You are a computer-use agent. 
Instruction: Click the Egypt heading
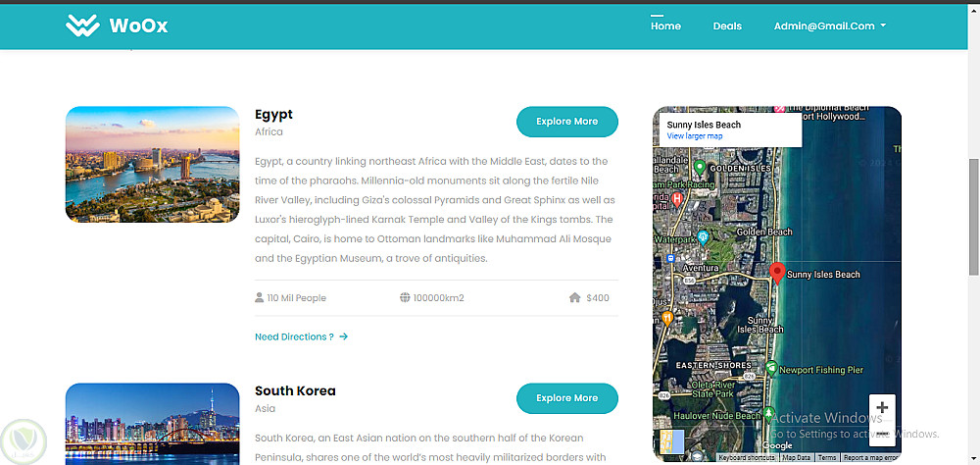(273, 115)
